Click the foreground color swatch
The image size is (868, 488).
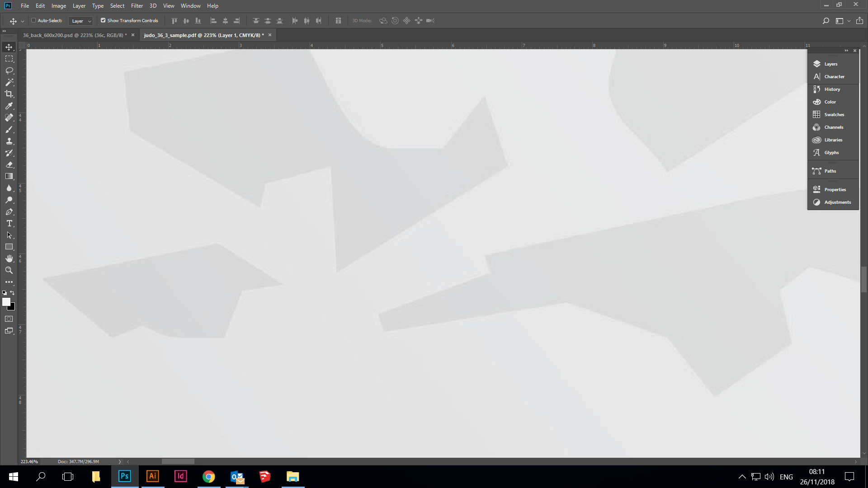[x=6, y=302]
